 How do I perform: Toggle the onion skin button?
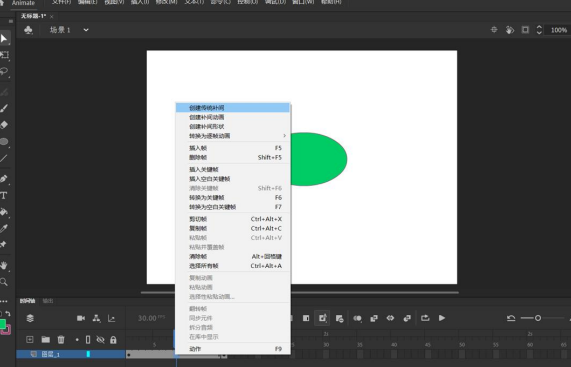[x=357, y=319]
